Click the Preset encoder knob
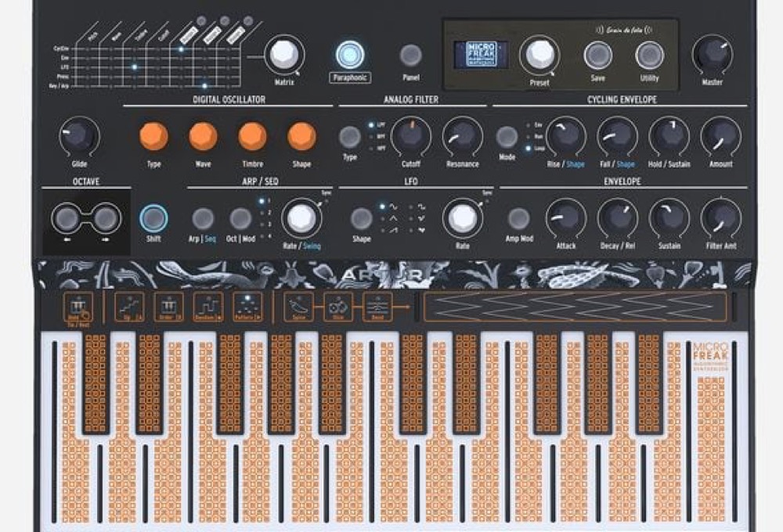This screenshot has height=532, width=783. click(539, 55)
